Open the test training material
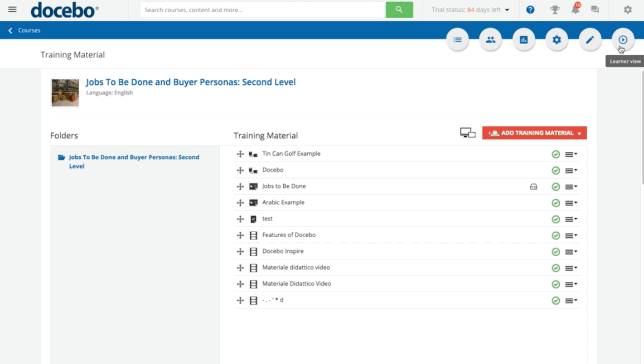This screenshot has height=364, width=644. pyautogui.click(x=268, y=218)
